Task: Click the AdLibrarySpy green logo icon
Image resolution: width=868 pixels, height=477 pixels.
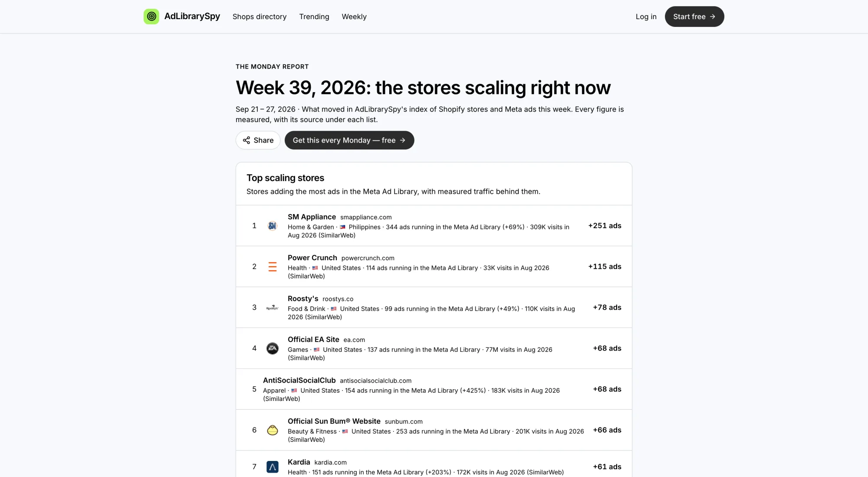Action: point(151,17)
